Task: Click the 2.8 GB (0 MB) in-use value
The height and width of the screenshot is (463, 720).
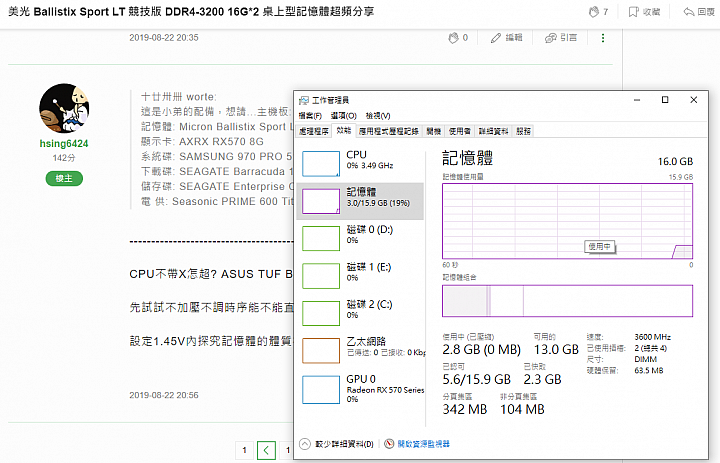Action: (x=482, y=350)
